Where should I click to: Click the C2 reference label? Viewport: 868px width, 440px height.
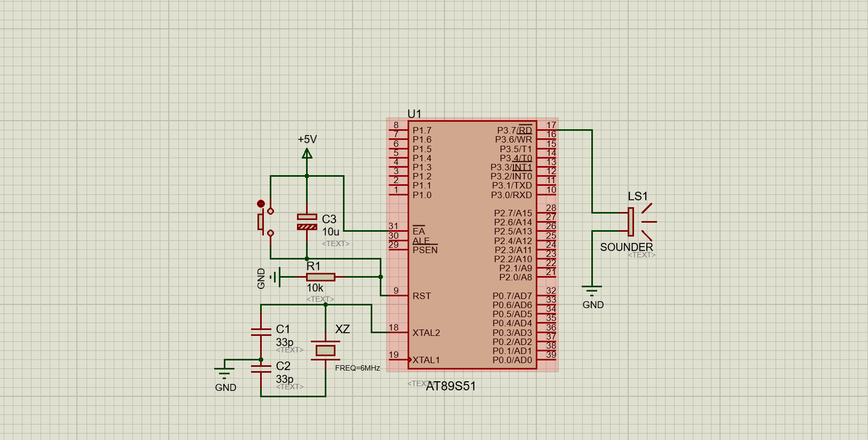pos(283,366)
